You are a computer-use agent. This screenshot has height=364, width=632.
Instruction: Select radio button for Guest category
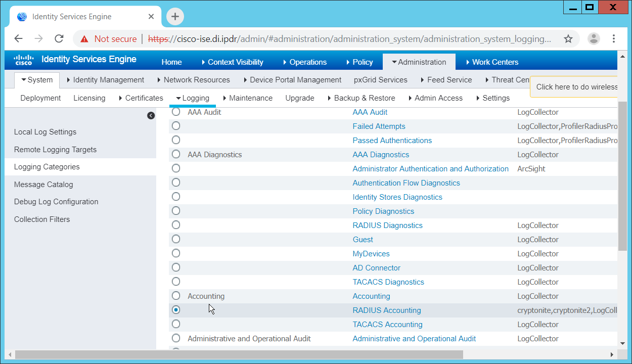pyautogui.click(x=176, y=239)
